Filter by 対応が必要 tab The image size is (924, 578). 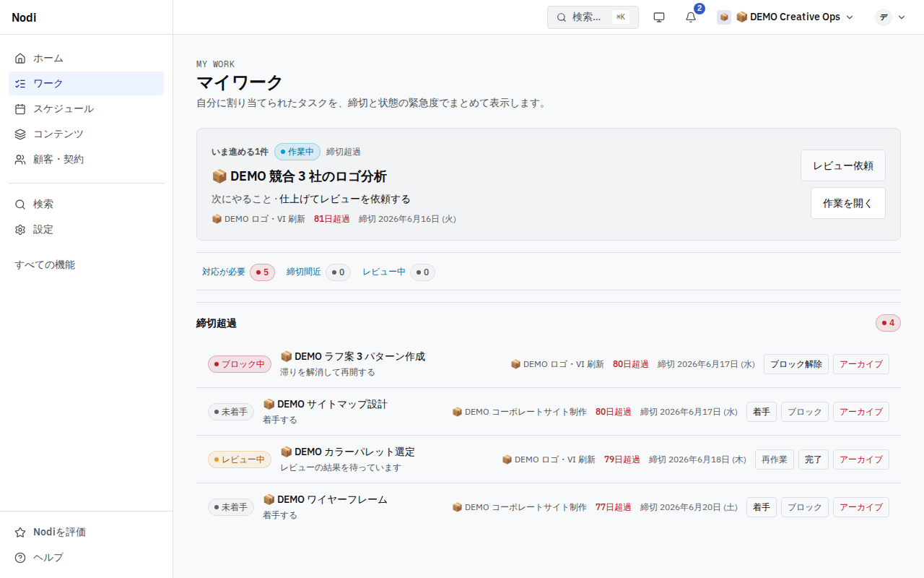coord(238,272)
